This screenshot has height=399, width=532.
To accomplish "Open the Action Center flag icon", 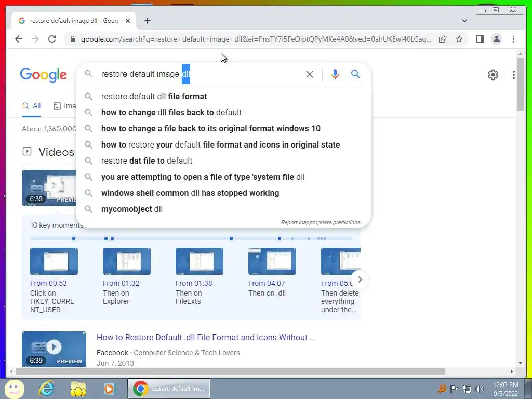I will [x=454, y=389].
